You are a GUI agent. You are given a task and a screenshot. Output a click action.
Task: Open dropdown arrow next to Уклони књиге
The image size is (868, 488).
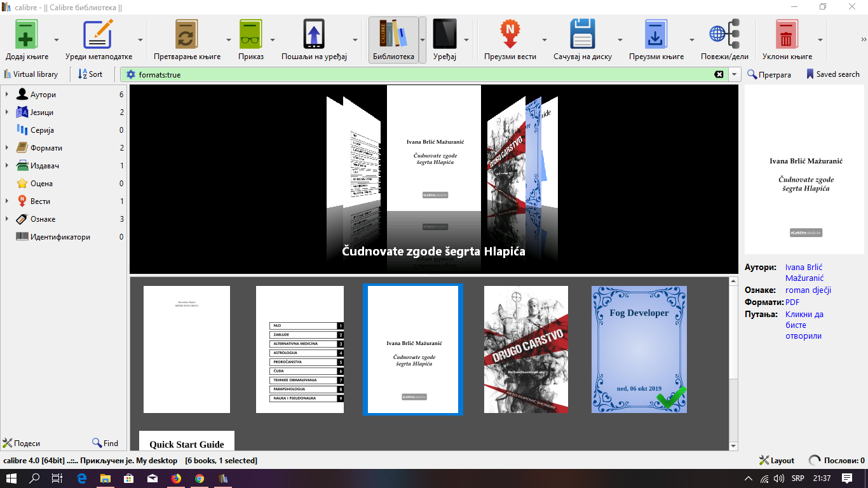(x=820, y=40)
